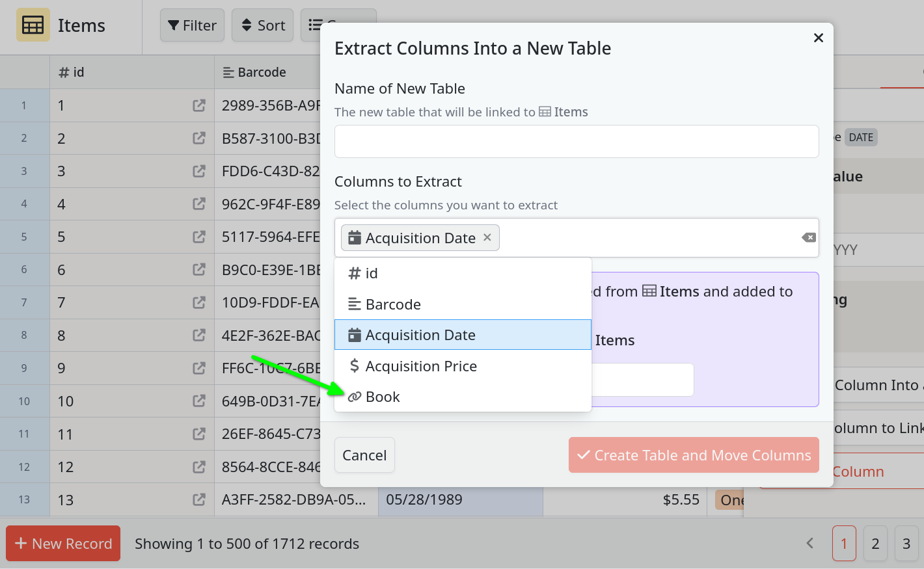Focus the Name of New Table input

[x=577, y=141]
